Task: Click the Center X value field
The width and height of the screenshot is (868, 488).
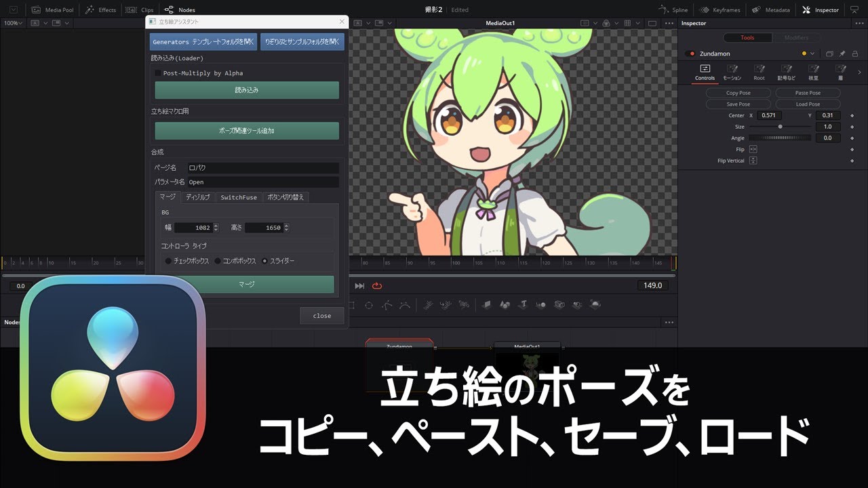Action: coord(768,115)
